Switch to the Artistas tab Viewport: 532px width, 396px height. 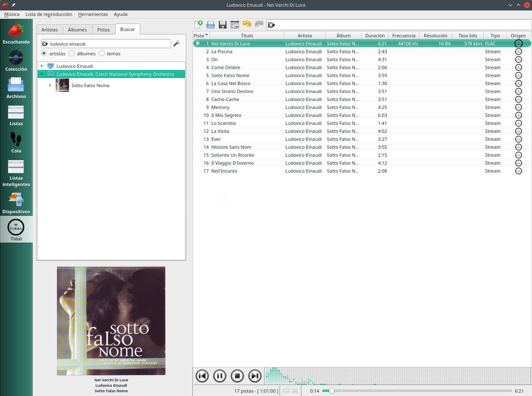point(49,30)
